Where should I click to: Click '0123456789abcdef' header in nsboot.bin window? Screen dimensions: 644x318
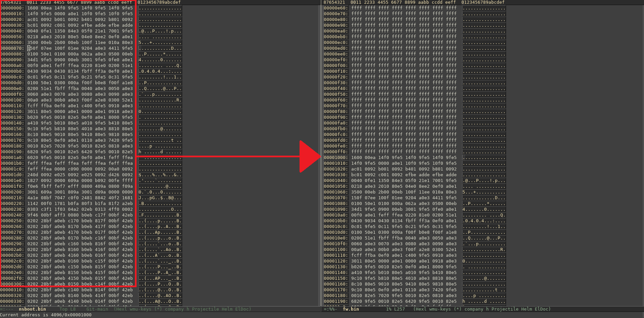pos(159,2)
